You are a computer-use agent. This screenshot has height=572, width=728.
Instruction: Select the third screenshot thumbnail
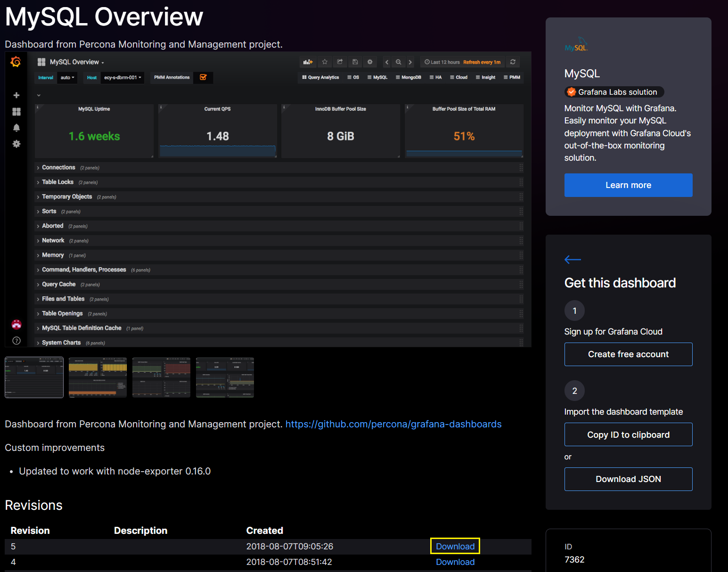click(161, 377)
